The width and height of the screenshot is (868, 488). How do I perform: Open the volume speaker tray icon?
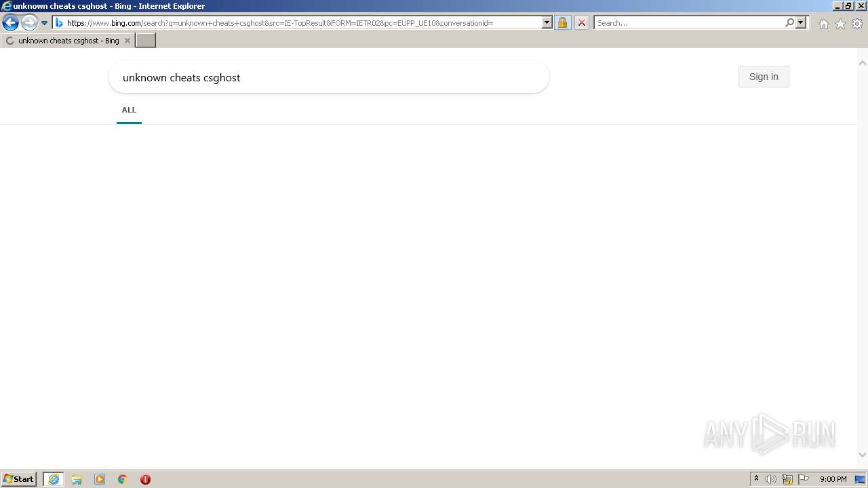771,479
